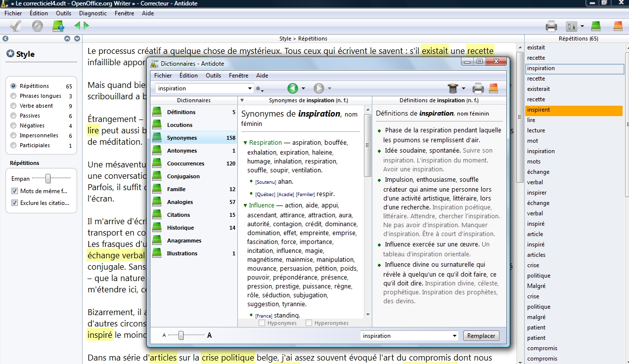Open the Aide menu in Correcteur window
The image size is (629, 364).
pos(148,13)
